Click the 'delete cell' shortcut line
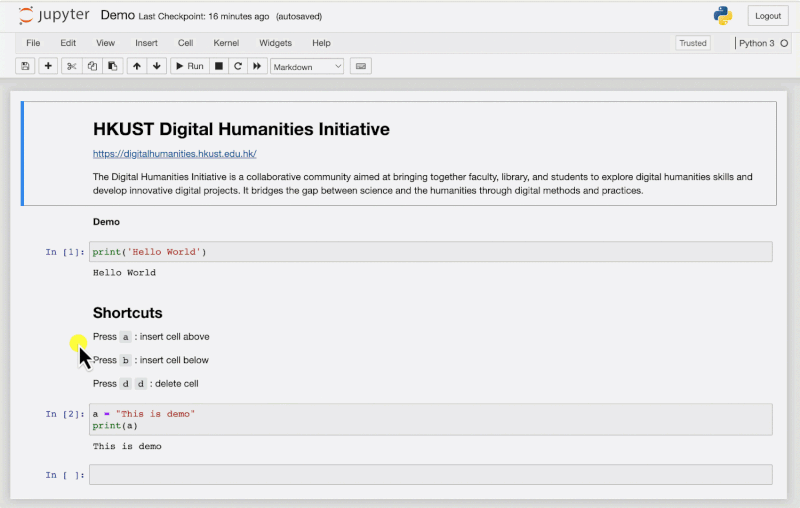The width and height of the screenshot is (800, 508). (145, 384)
